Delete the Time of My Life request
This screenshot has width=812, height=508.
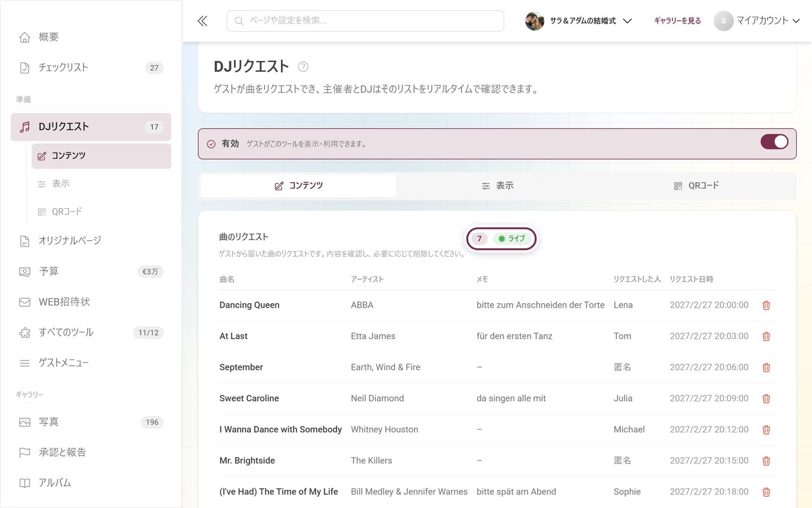[766, 492]
